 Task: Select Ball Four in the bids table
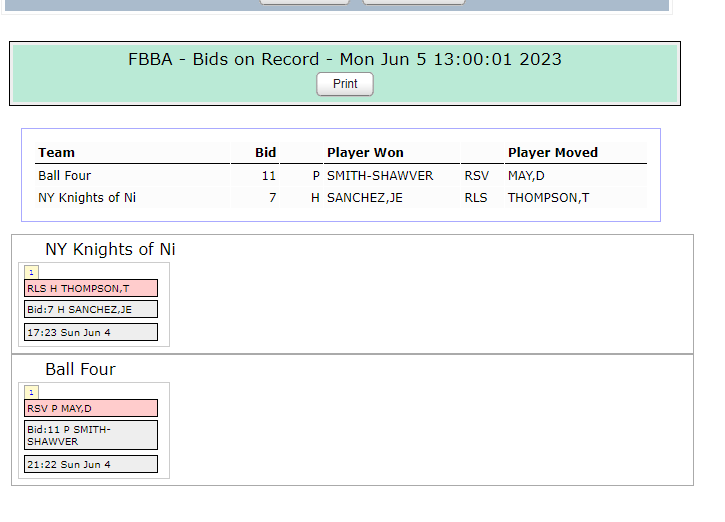[x=65, y=176]
